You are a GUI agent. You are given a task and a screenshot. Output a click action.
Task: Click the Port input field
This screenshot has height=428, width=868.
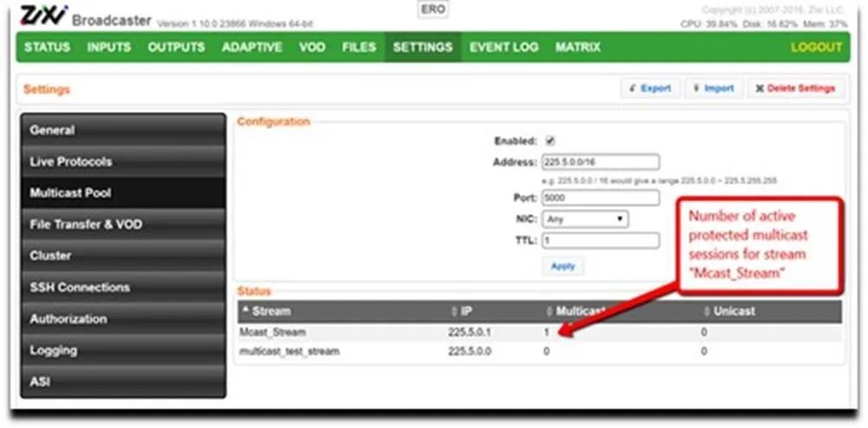click(x=600, y=198)
